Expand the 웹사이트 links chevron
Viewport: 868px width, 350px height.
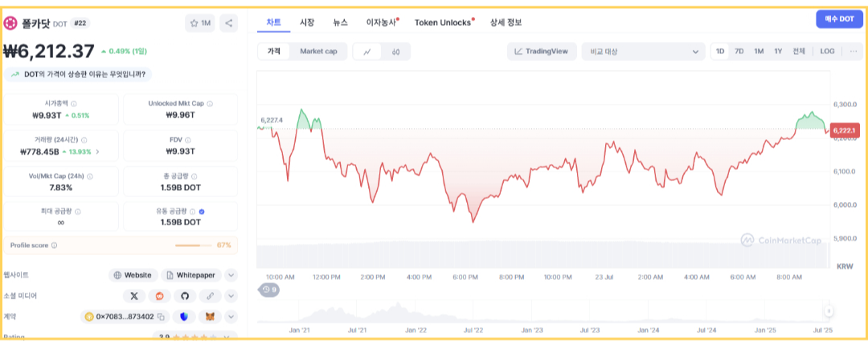(231, 275)
